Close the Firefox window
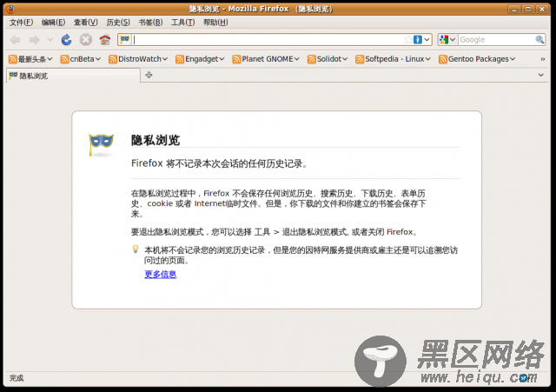556x392 pixels. click(542, 10)
